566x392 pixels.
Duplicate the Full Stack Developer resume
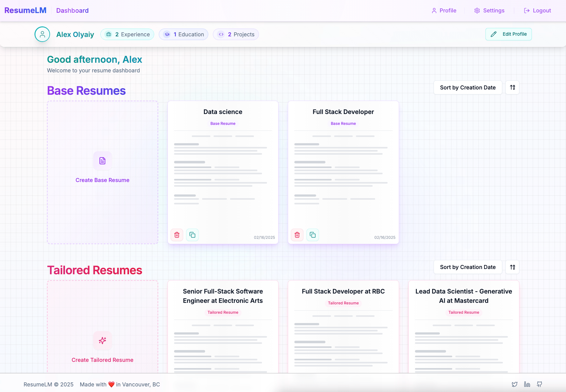click(312, 235)
